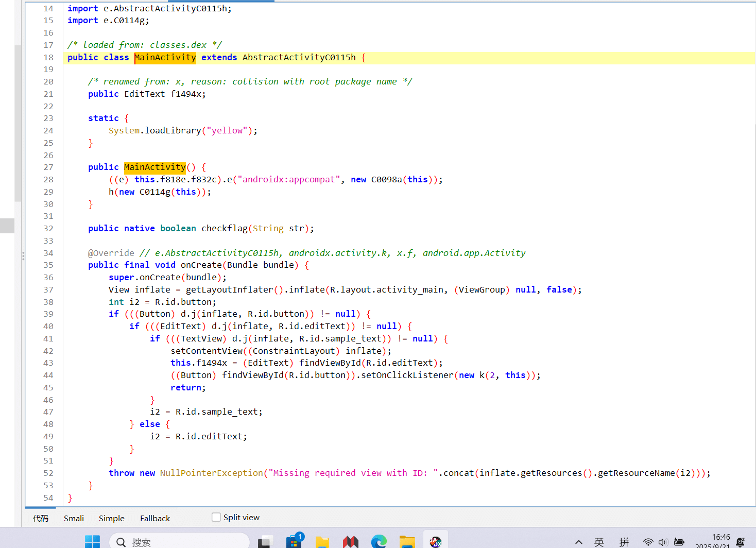756x548 pixels.
Task: Open the Fallback view tab
Action: (x=155, y=518)
